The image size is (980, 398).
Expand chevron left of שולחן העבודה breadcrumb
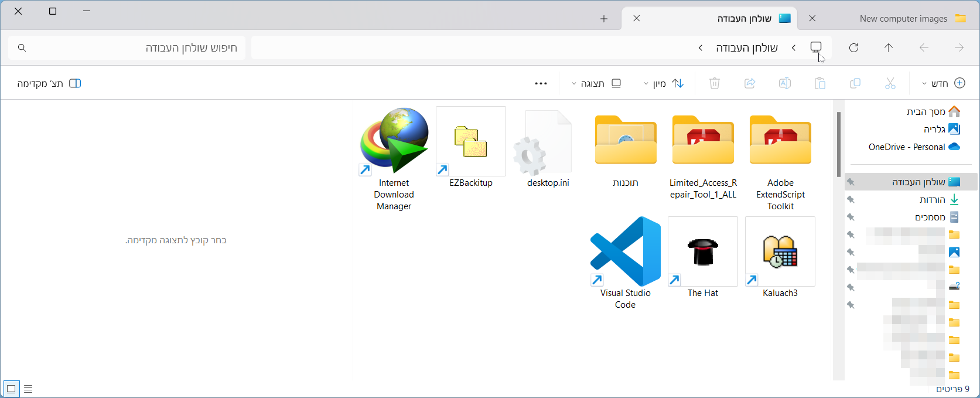701,47
